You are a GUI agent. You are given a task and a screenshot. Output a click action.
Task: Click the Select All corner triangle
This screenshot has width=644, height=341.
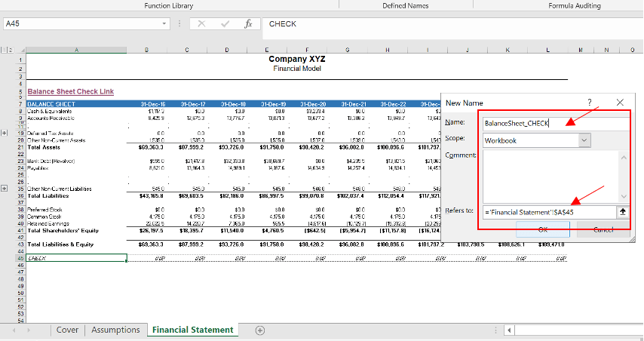(x=22, y=50)
